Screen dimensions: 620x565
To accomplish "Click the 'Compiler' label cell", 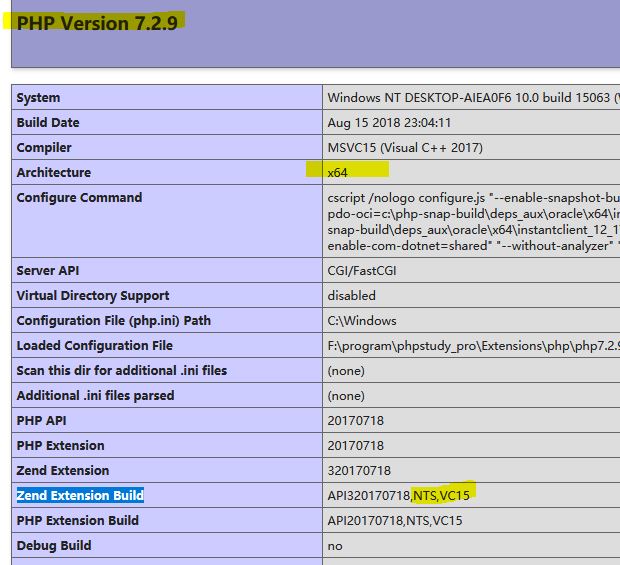I will tap(44, 147).
